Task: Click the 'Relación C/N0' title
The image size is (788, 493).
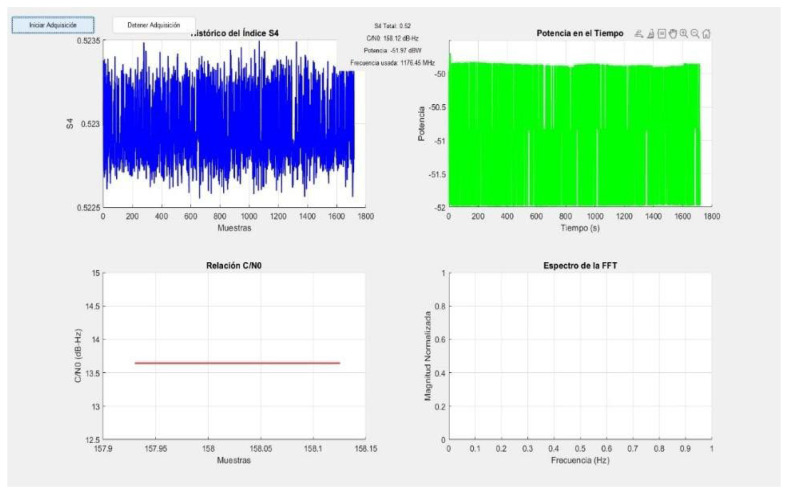Action: pyautogui.click(x=234, y=265)
